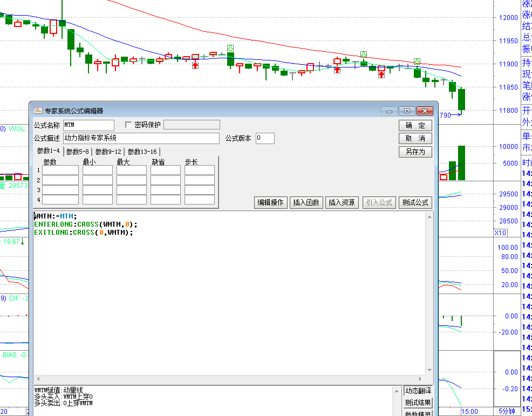Show the 测试结果 panel
The image size is (532, 416).
pyautogui.click(x=418, y=403)
